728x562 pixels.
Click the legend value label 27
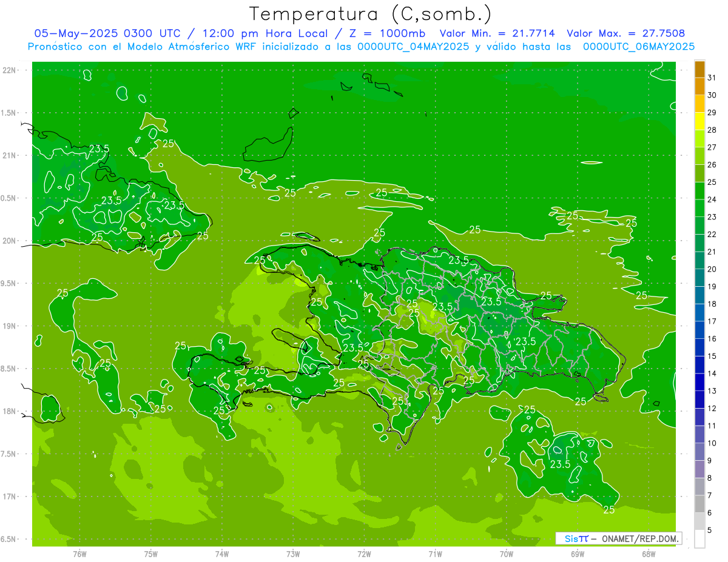pyautogui.click(x=712, y=147)
